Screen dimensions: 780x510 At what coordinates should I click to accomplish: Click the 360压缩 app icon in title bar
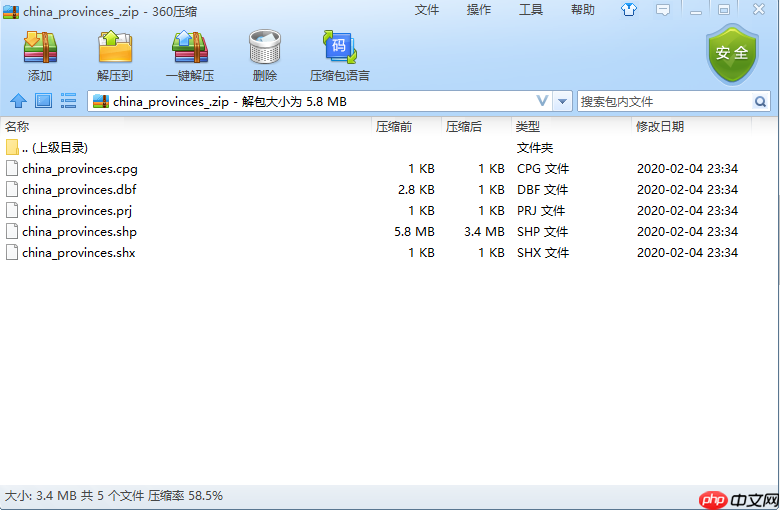pos(11,11)
